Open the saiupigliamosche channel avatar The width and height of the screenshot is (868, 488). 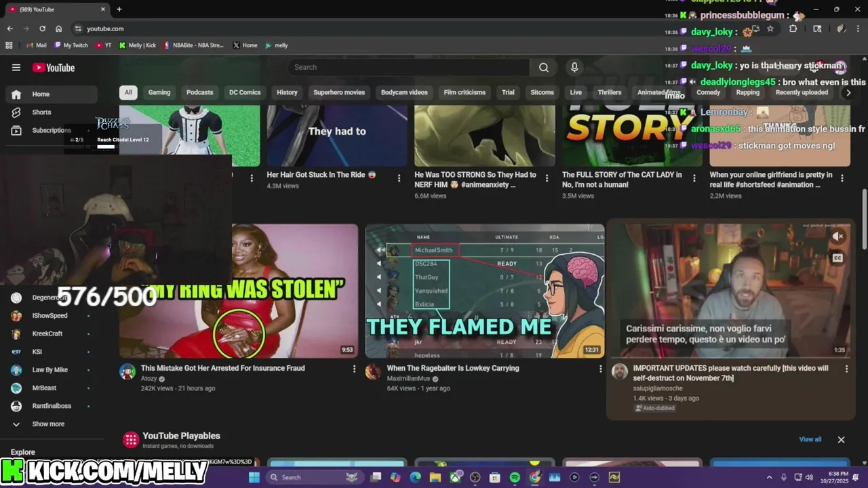click(620, 371)
